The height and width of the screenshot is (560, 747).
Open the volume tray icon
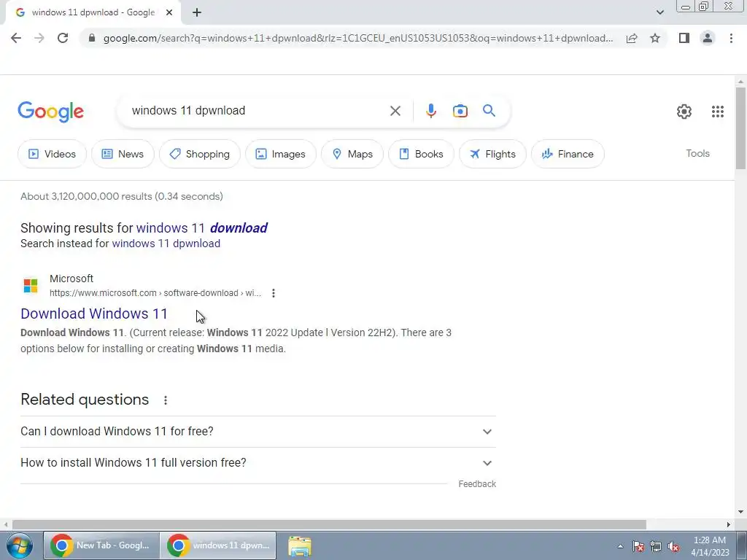(x=673, y=546)
